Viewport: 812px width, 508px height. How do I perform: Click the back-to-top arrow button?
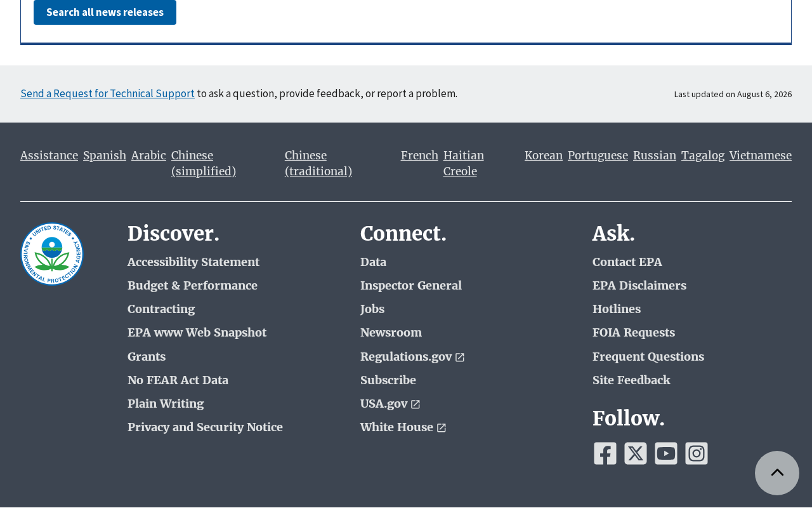(x=777, y=473)
